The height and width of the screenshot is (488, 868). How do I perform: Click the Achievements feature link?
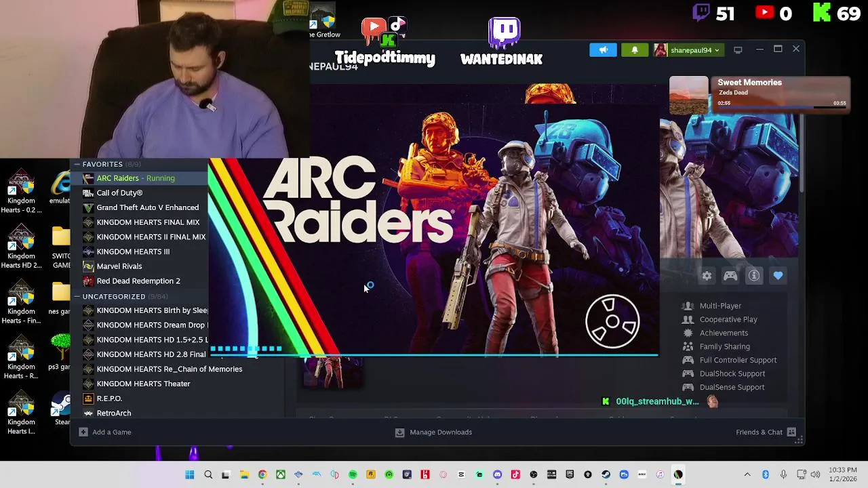coord(724,333)
